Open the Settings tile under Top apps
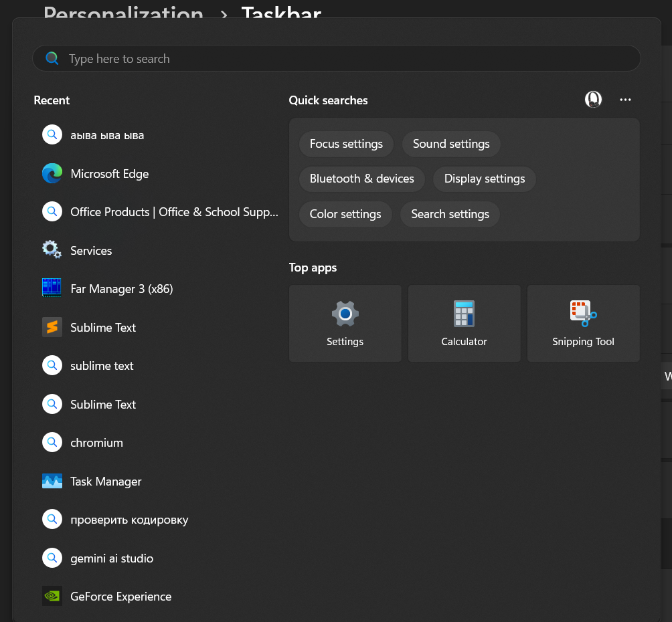The image size is (672, 622). coord(345,324)
